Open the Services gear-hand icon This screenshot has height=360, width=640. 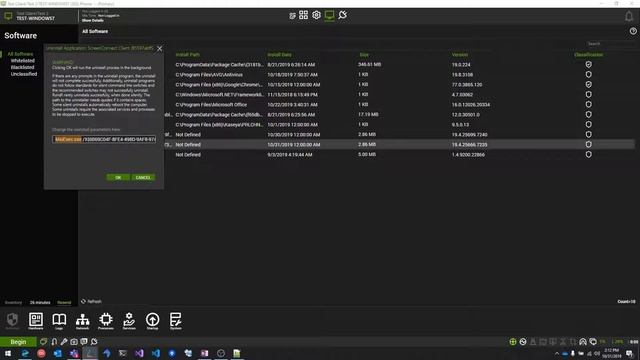(129, 320)
